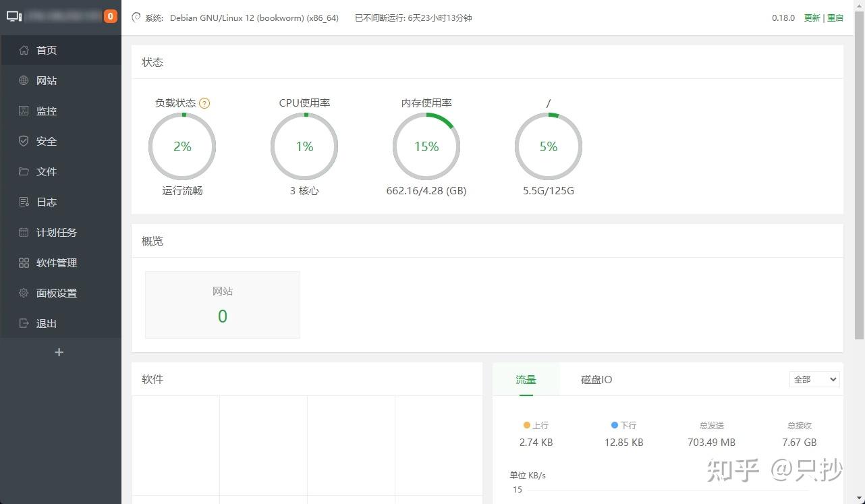This screenshot has width=865, height=504.
Task: Click the 运行流畅 status text
Action: pyautogui.click(x=182, y=191)
